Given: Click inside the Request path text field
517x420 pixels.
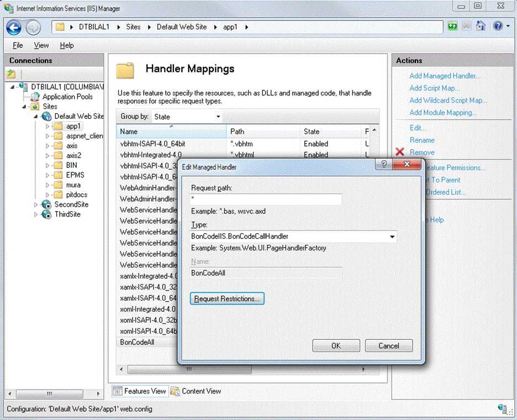Looking at the screenshot, I should pyautogui.click(x=266, y=200).
